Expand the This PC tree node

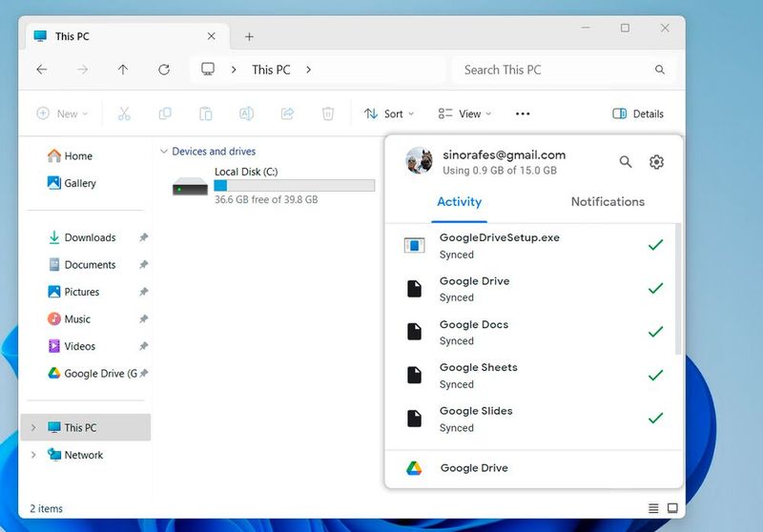[33, 427]
